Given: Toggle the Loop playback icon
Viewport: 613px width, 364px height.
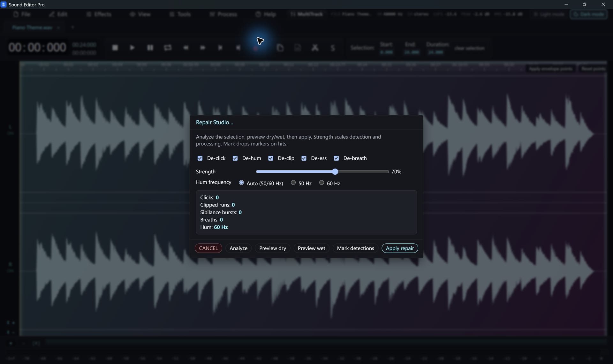Looking at the screenshot, I should pyautogui.click(x=168, y=48).
